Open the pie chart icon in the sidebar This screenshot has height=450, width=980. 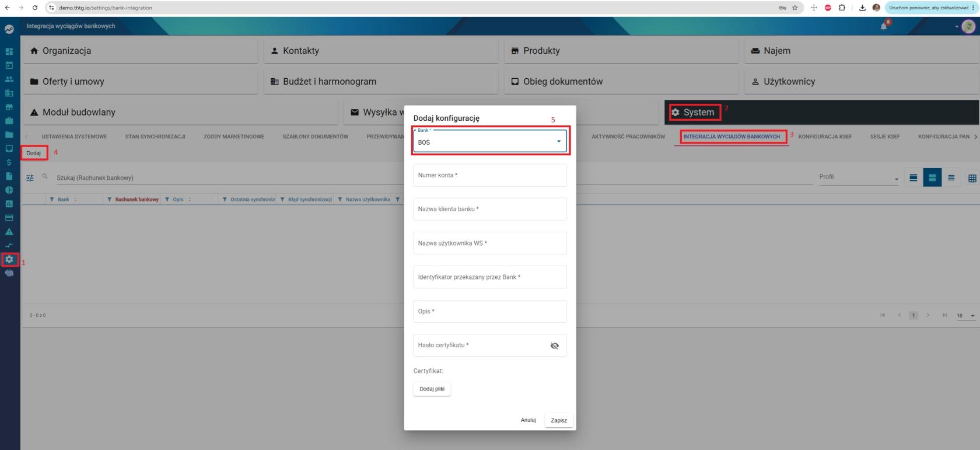(x=9, y=190)
